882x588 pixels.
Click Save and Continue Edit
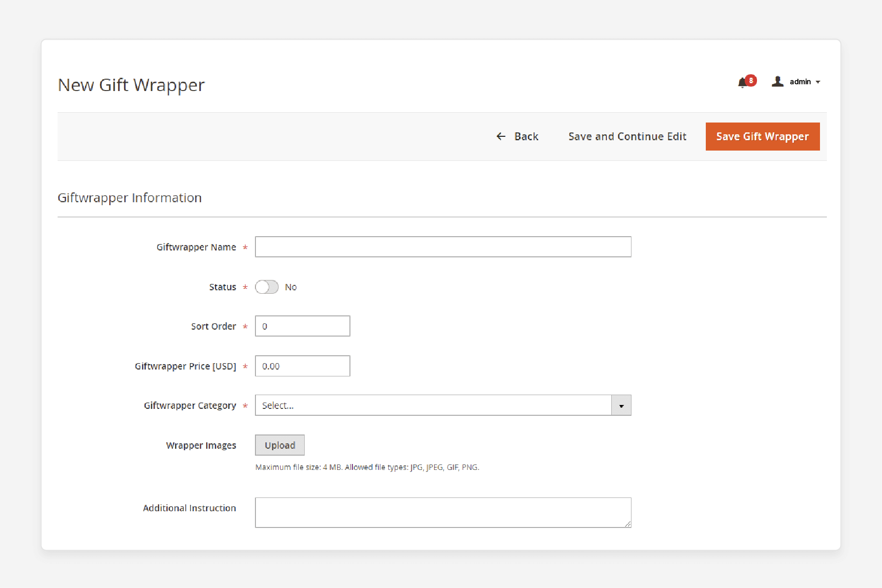pos(627,136)
